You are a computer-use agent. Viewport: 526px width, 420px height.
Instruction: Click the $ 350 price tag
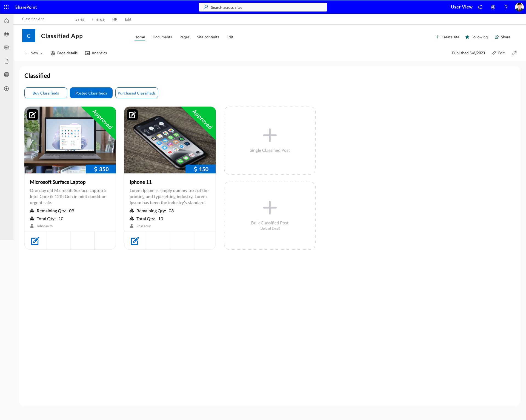[101, 169]
